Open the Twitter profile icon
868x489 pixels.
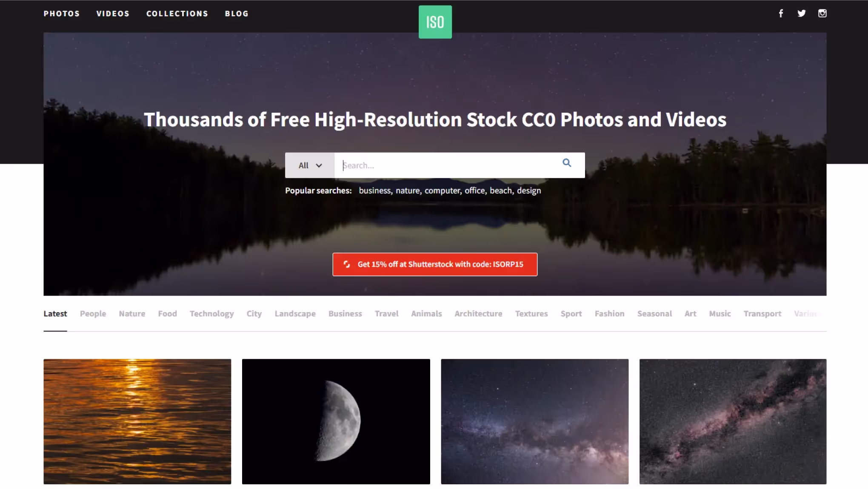802,13
